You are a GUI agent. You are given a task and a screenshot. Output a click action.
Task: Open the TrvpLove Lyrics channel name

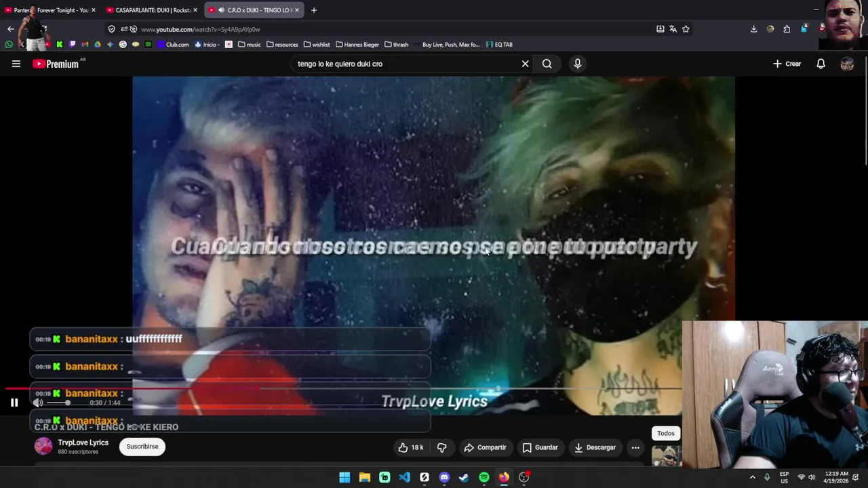83,443
